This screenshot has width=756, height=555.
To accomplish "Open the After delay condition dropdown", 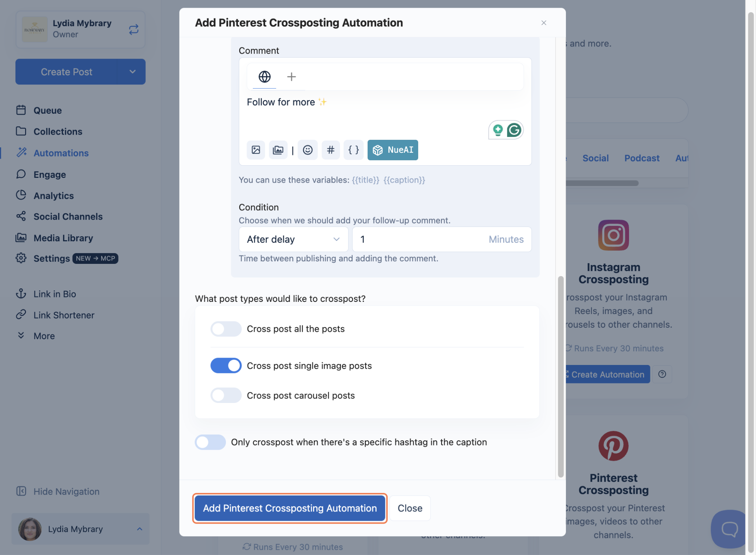I will (x=293, y=239).
